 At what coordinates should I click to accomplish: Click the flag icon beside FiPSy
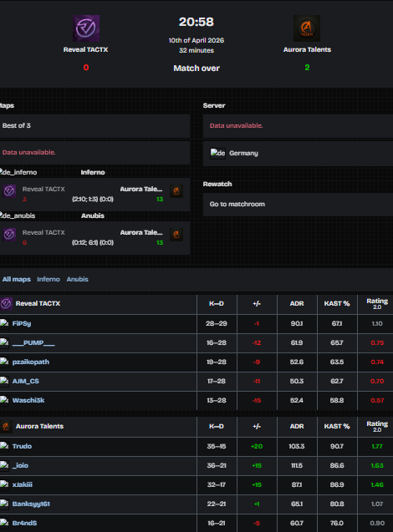4,323
